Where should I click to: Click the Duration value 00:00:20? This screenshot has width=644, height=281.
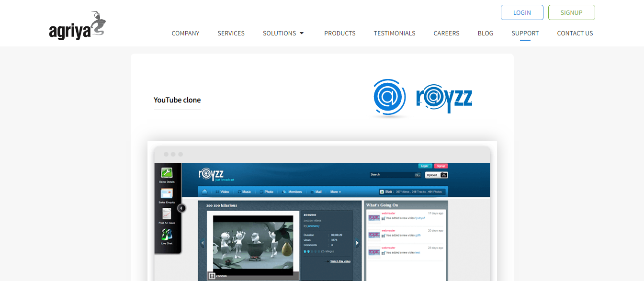(x=337, y=235)
